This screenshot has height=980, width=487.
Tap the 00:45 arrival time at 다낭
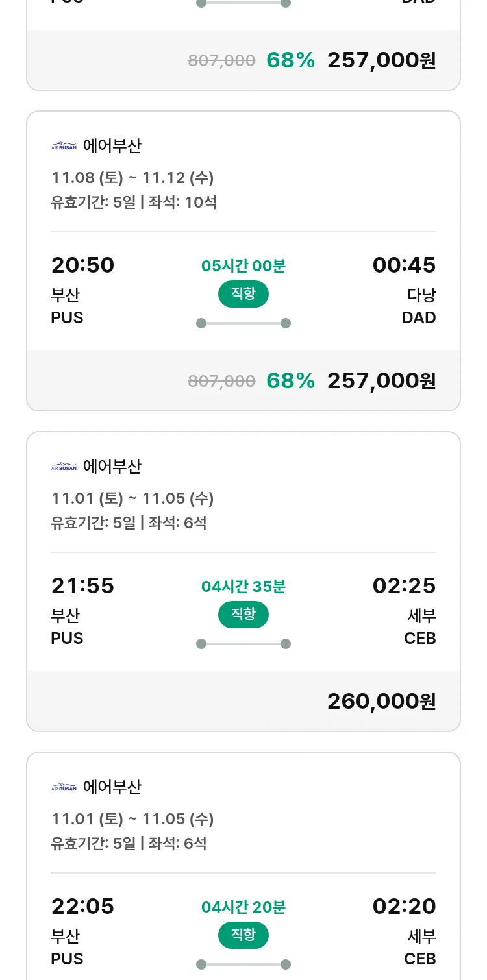404,265
